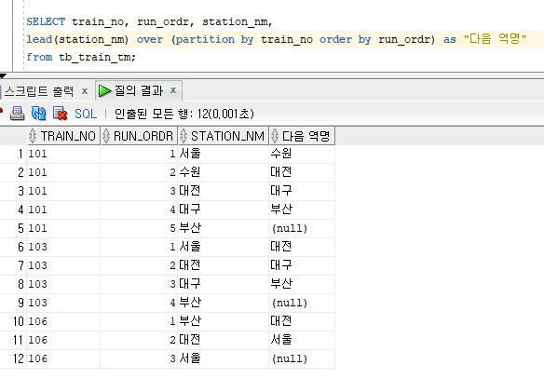
Task: Select row number 1 header
Action: click(x=13, y=154)
